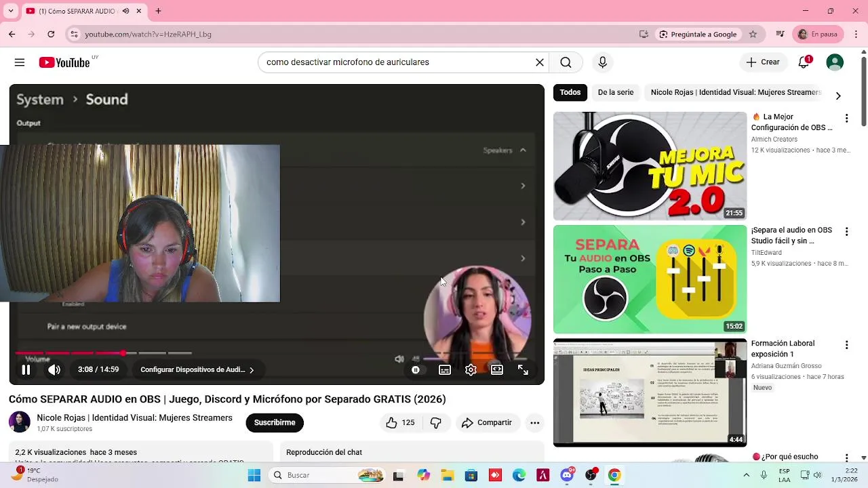Open options for 'Formación Laboral exposición 1' video
The width and height of the screenshot is (868, 488).
(x=846, y=344)
